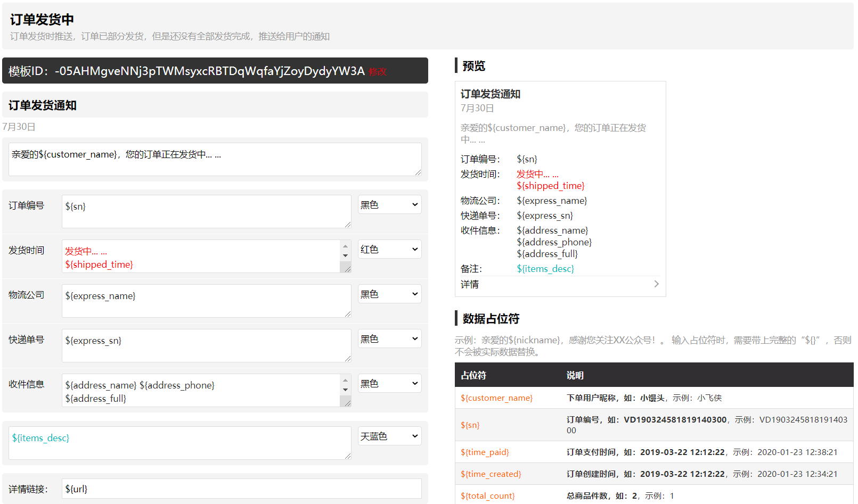The image size is (858, 504).
Task: Click scroll-up arrow in the 发货时间 textarea
Action: pyautogui.click(x=345, y=246)
